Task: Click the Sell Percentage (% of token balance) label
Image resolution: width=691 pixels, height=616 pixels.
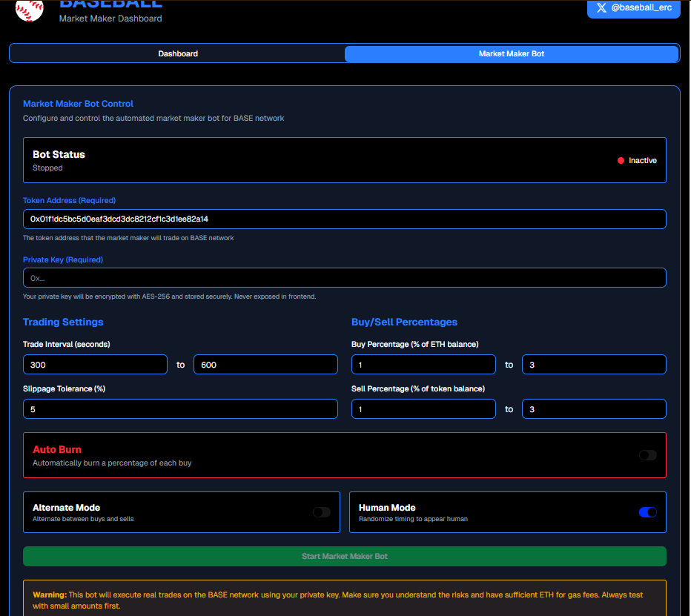Action: click(x=417, y=388)
